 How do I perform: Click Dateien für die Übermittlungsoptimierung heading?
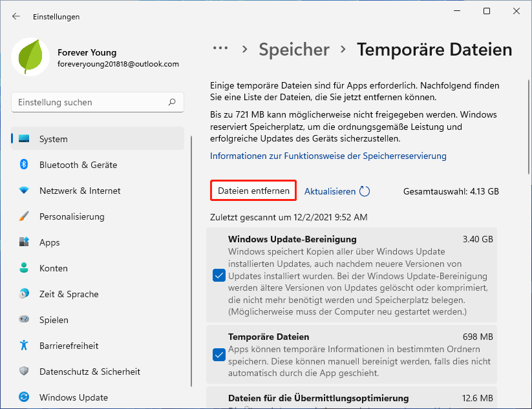(318, 398)
